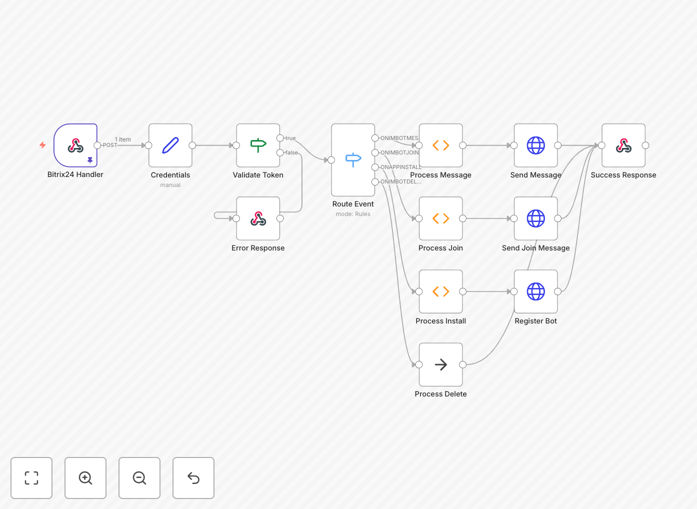Open the Process Message code node
This screenshot has height=509, width=697.
click(x=441, y=145)
